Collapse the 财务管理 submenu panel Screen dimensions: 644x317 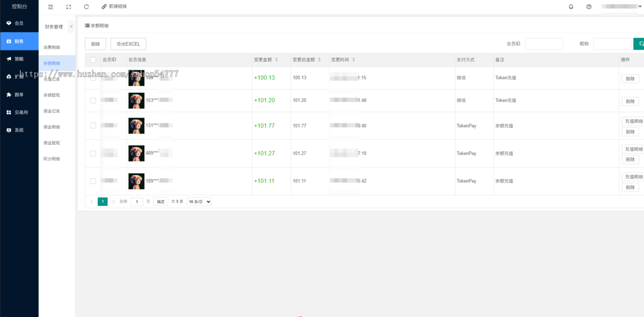[71, 26]
